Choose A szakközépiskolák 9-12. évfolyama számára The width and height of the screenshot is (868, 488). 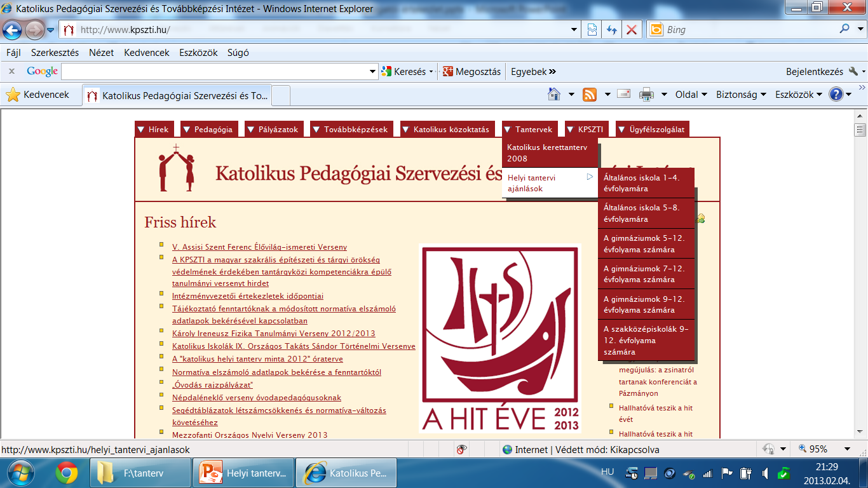(646, 340)
